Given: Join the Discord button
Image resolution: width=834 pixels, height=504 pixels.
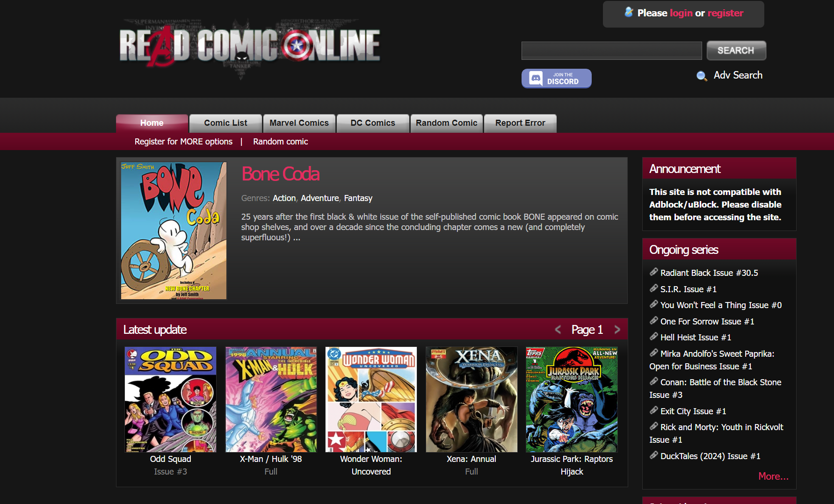Looking at the screenshot, I should pyautogui.click(x=557, y=78).
